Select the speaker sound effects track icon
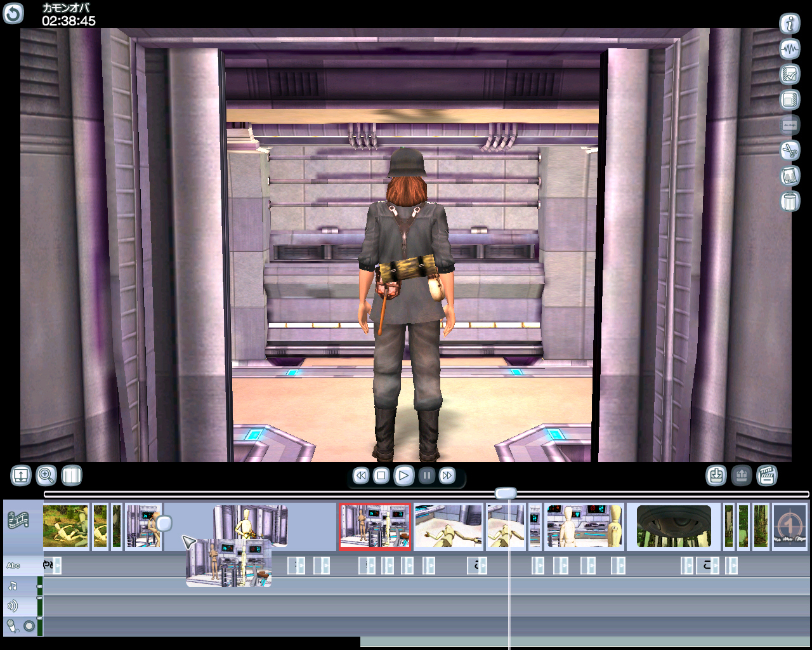 pyautogui.click(x=13, y=606)
